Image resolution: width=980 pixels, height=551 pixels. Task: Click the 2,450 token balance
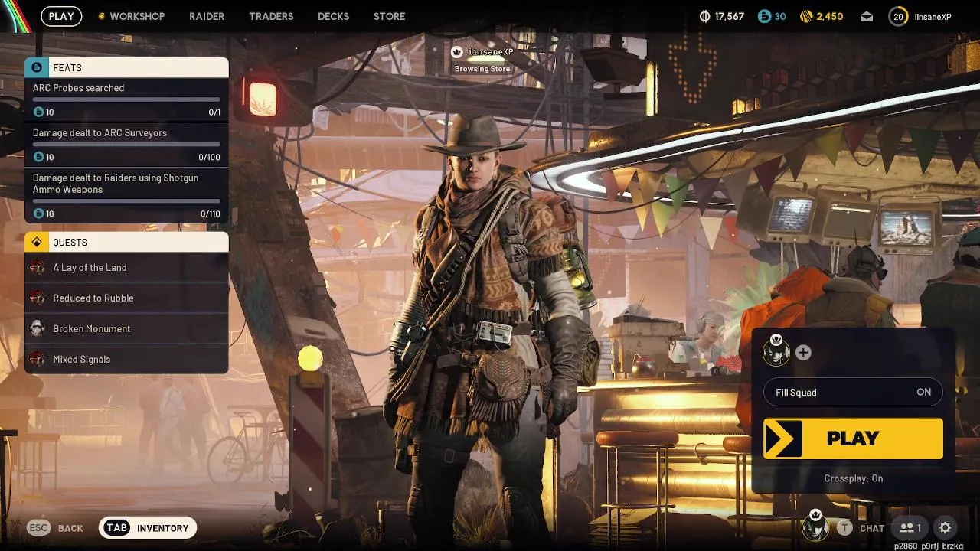829,16
